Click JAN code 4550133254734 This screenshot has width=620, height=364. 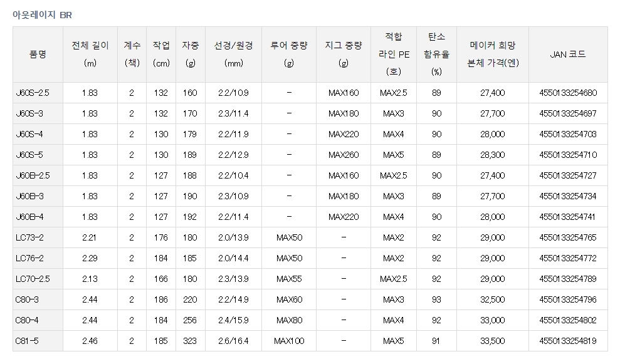pyautogui.click(x=568, y=196)
